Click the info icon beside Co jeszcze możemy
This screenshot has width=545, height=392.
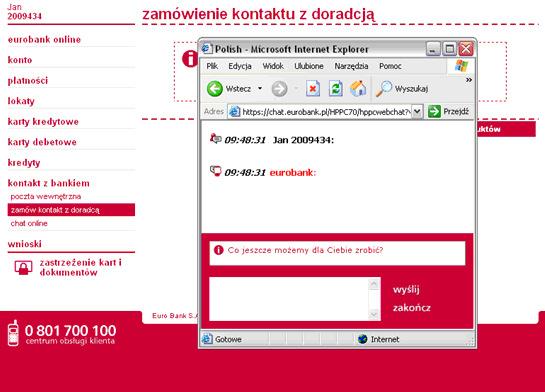coord(218,250)
